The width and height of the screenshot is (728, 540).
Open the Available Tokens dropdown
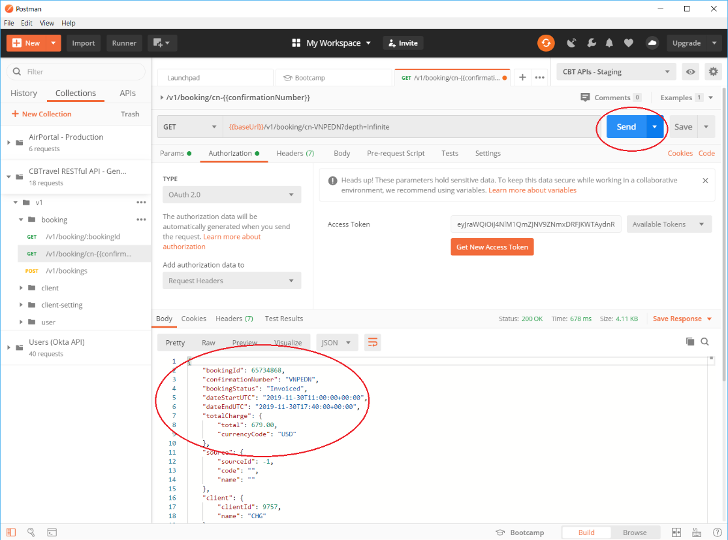[669, 224]
